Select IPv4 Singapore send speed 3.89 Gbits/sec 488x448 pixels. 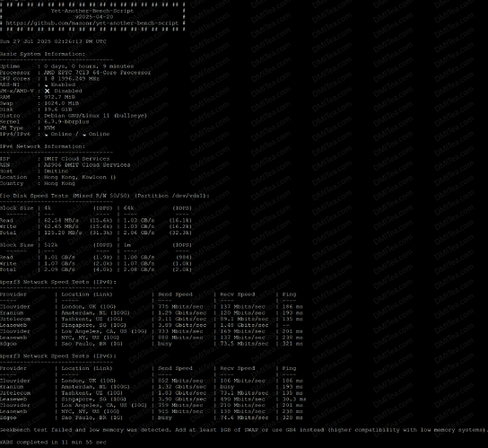point(182,325)
